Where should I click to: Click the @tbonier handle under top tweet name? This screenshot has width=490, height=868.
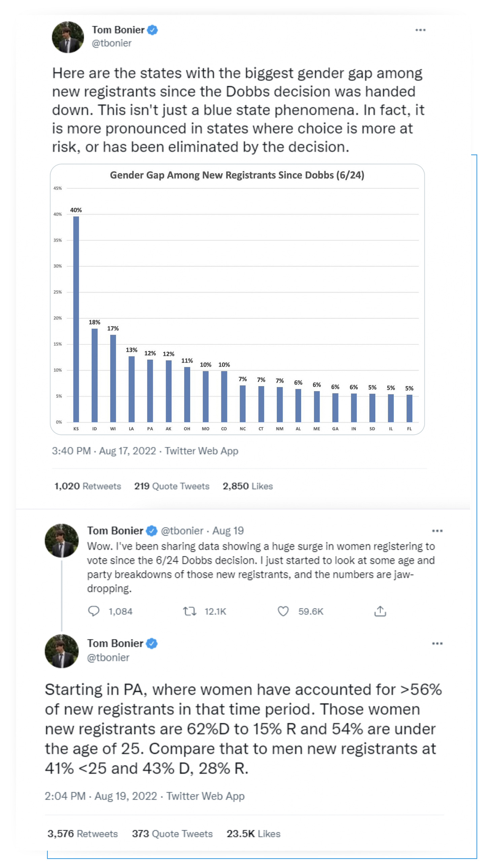coord(112,43)
